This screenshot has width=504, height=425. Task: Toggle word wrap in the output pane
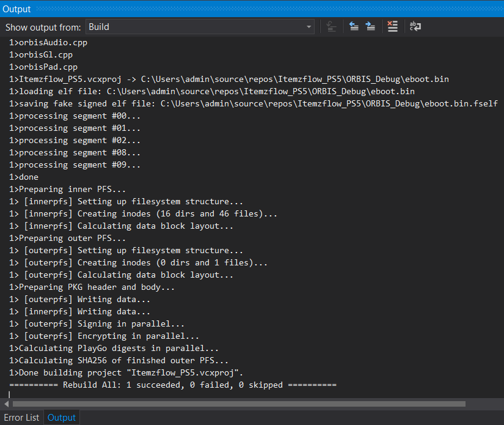coord(415,26)
